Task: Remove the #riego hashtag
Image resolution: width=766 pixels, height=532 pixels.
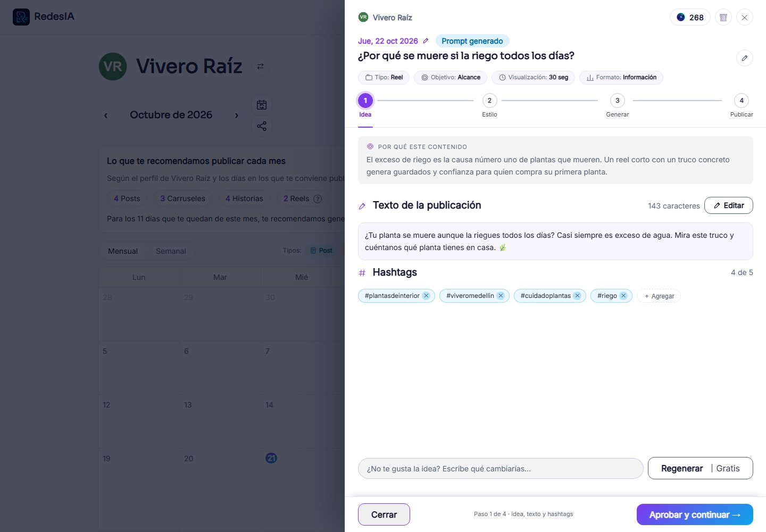Action: pos(623,296)
